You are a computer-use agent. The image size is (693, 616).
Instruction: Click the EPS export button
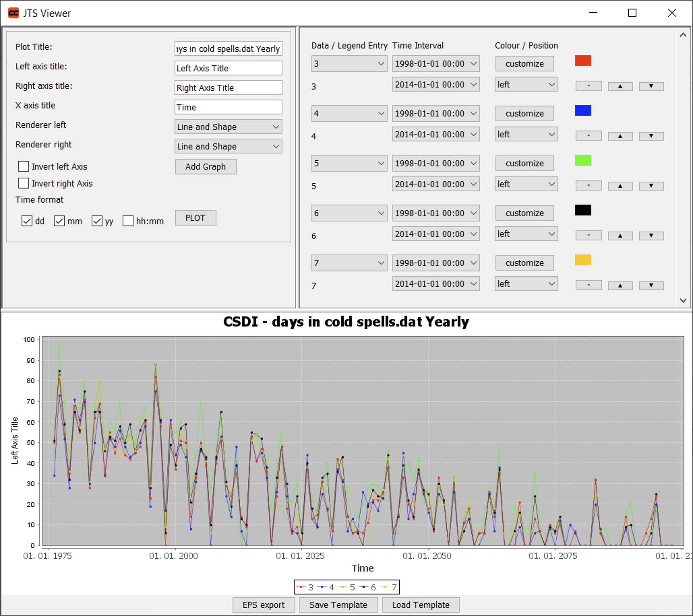(x=263, y=605)
